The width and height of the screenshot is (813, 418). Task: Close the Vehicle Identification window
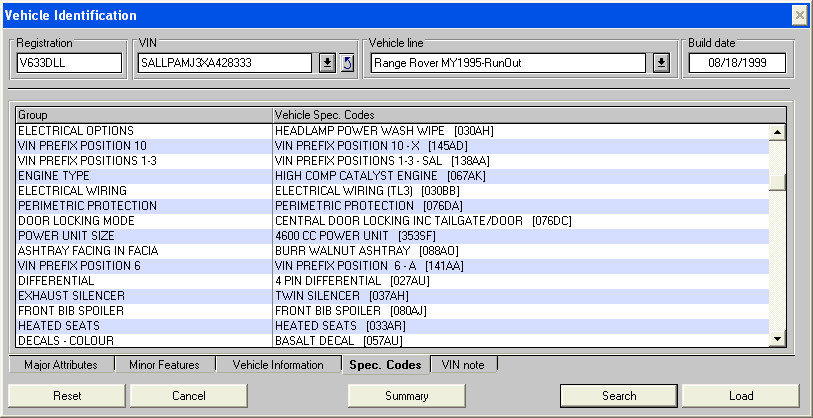click(800, 16)
